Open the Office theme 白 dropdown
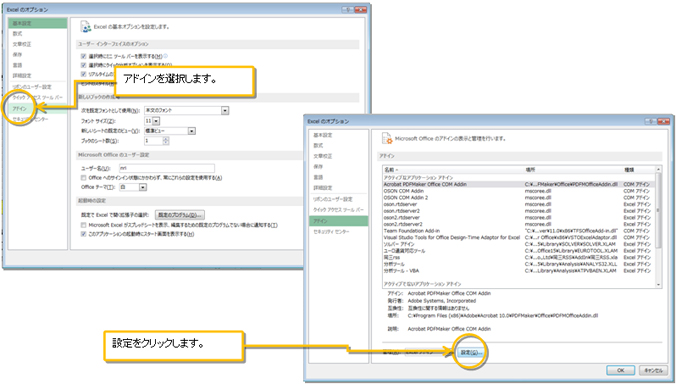This screenshot has height=384, width=676. click(x=143, y=187)
